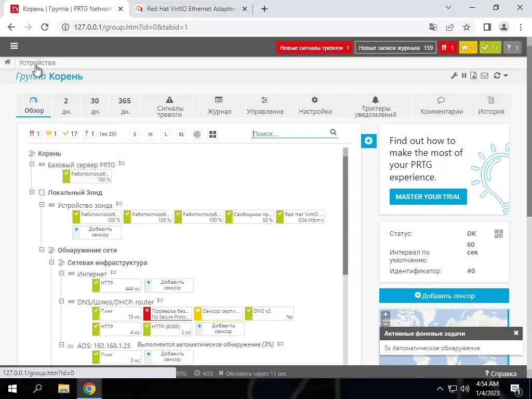Image resolution: width=532 pixels, height=399 pixels.
Task: Set tree size to M
Action: click(x=150, y=135)
